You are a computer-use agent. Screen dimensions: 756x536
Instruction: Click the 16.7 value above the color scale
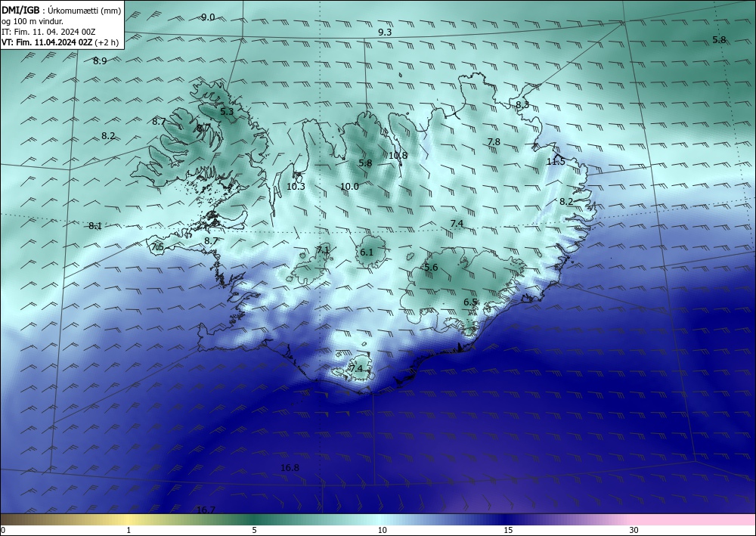[x=206, y=510]
